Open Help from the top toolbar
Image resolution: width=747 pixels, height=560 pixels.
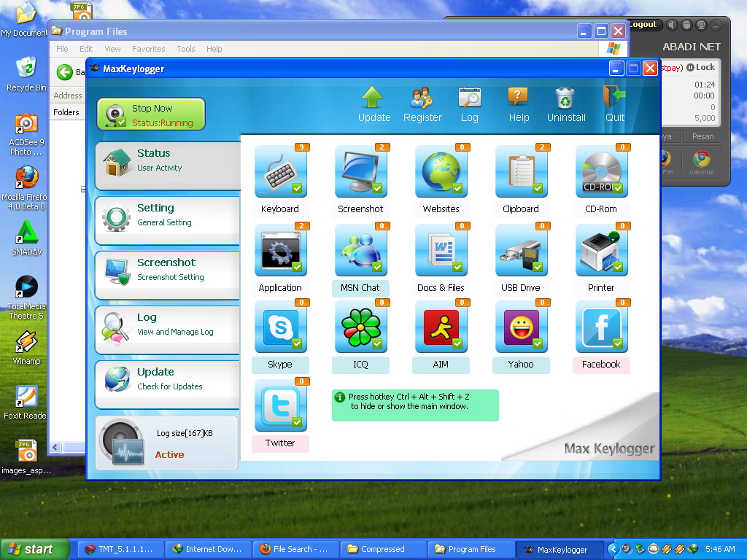(519, 104)
